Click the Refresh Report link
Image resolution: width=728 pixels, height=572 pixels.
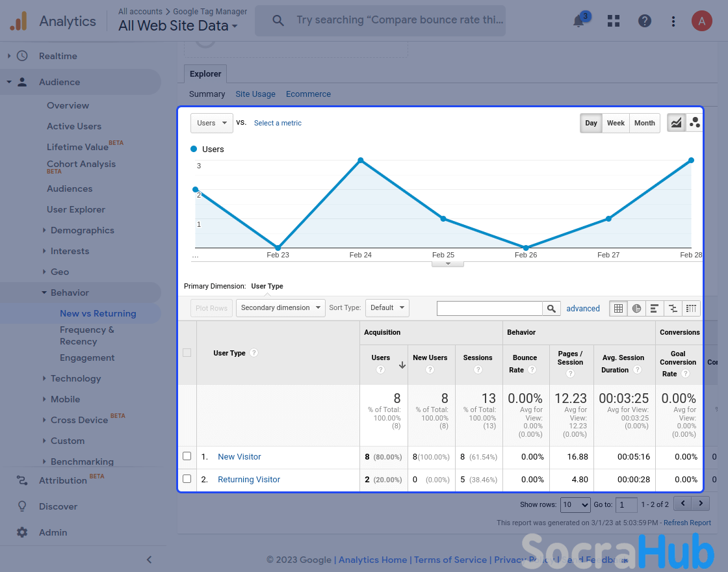pyautogui.click(x=687, y=523)
